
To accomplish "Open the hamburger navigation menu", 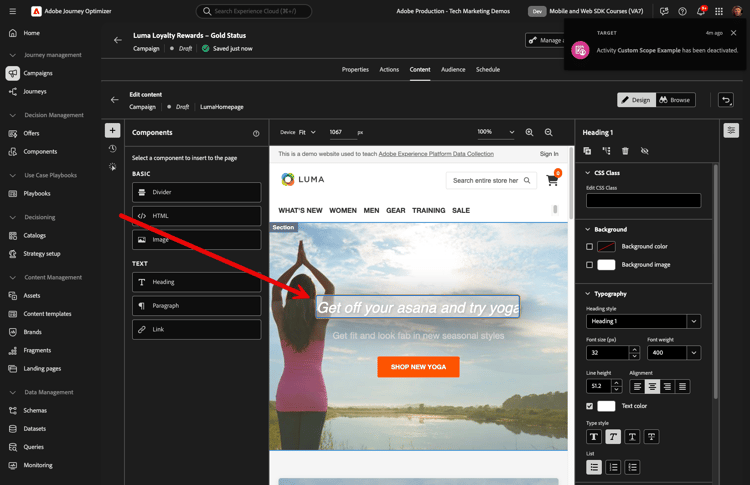I will (12, 11).
